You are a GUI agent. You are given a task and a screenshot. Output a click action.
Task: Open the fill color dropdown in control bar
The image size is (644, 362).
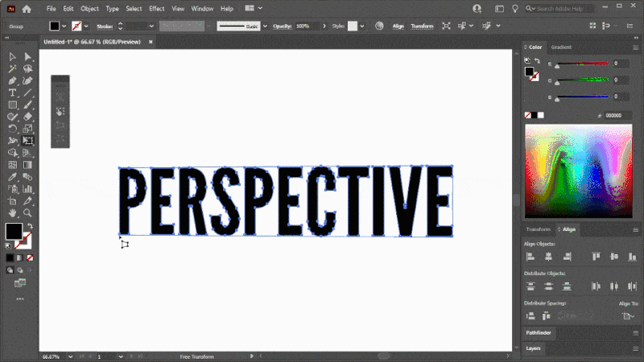[64, 27]
